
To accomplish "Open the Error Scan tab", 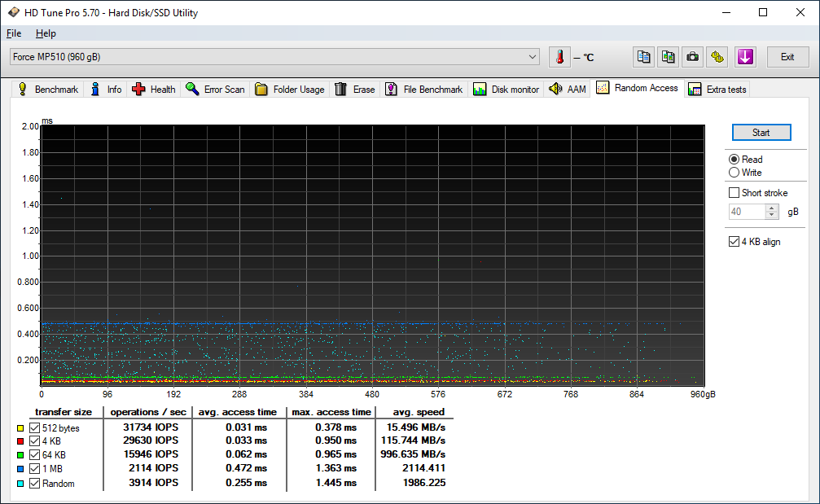I will (x=215, y=90).
